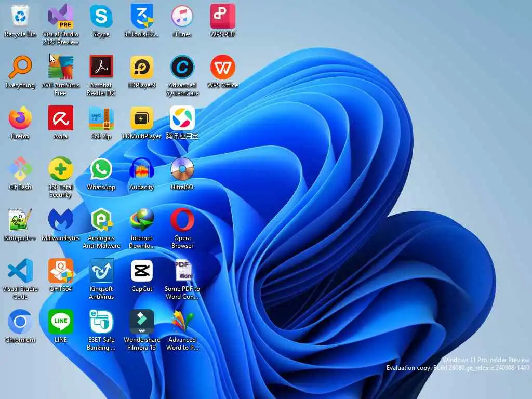Click the Audacity headphones icon
532x399 pixels.
(x=142, y=169)
